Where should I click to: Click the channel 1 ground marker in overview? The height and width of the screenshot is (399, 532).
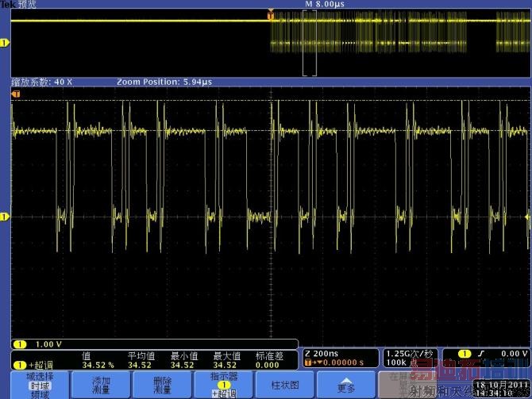coord(5,42)
